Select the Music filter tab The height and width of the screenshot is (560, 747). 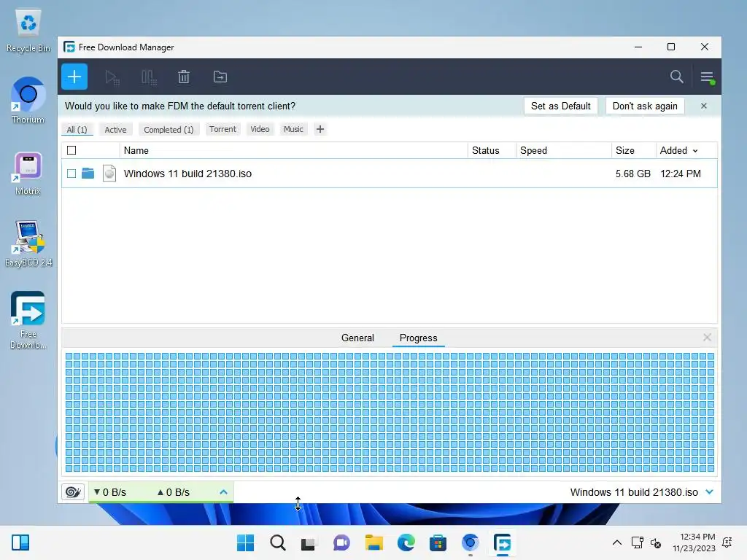(293, 129)
